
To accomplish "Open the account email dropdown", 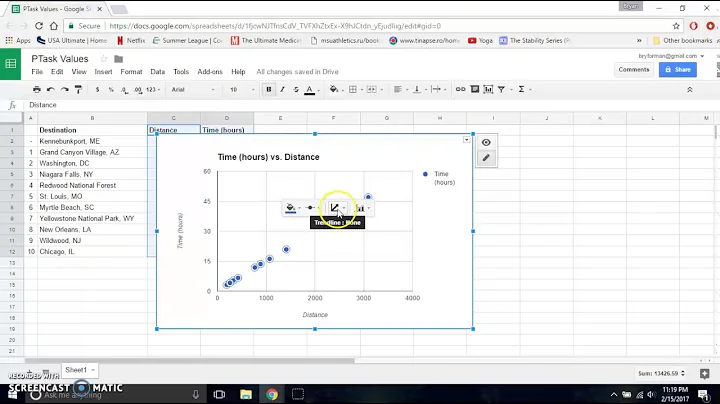I will tap(671, 56).
